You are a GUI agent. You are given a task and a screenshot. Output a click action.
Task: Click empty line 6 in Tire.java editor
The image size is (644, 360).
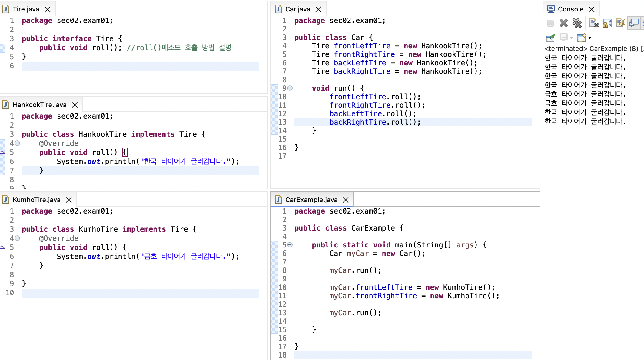141,66
